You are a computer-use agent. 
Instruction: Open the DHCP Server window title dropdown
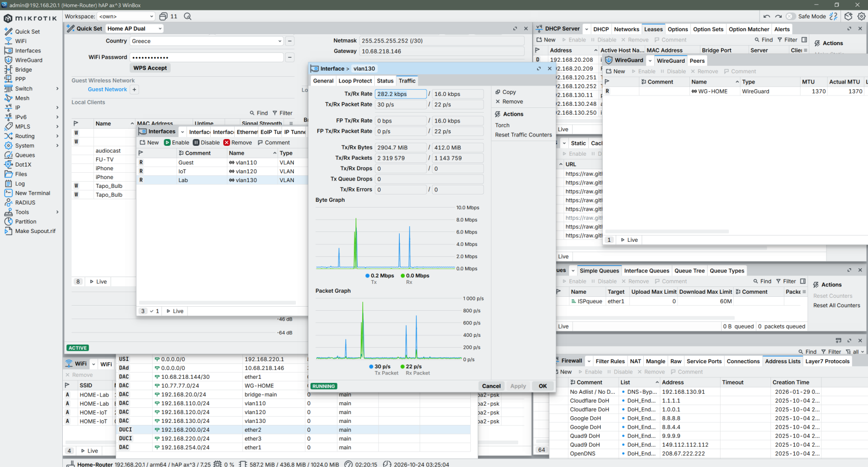coord(587,29)
